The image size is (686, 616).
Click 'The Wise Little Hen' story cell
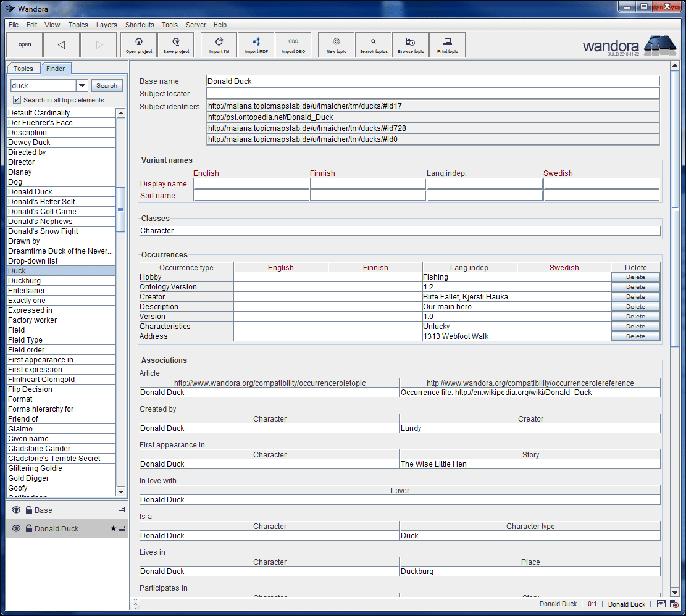point(530,464)
